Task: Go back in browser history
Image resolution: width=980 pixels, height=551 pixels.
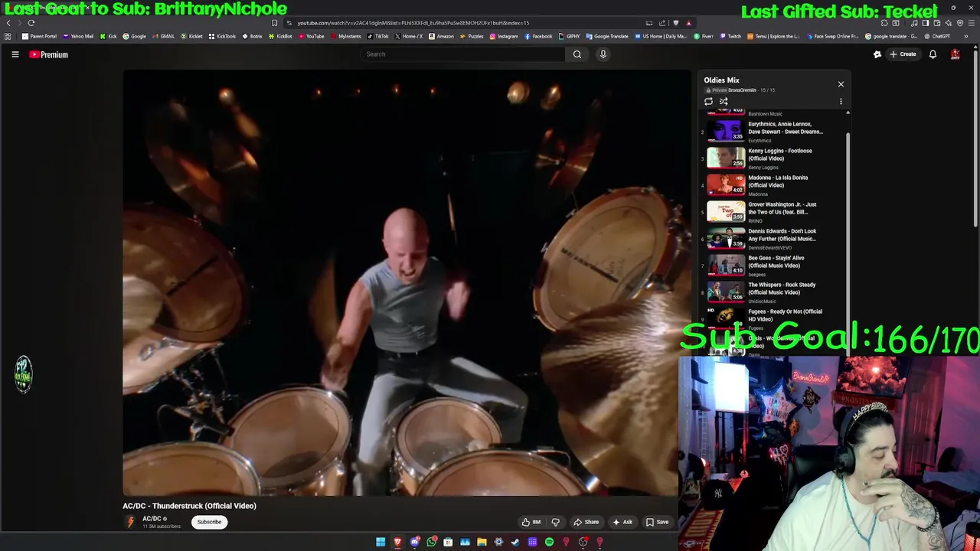Action: (8, 23)
